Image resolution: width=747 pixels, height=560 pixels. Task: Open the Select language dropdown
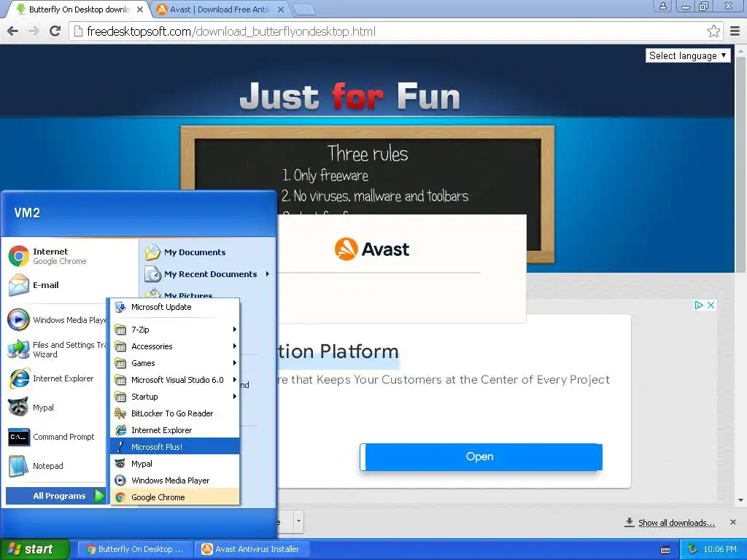click(687, 55)
